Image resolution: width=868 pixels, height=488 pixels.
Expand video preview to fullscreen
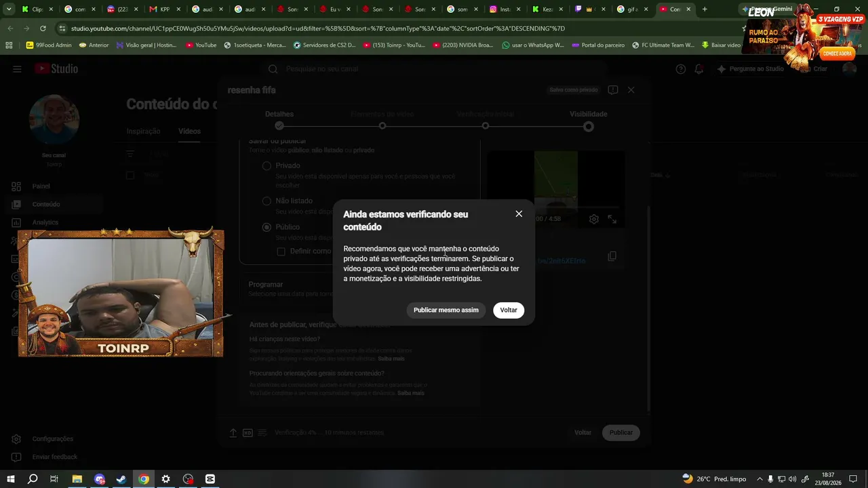click(x=612, y=219)
